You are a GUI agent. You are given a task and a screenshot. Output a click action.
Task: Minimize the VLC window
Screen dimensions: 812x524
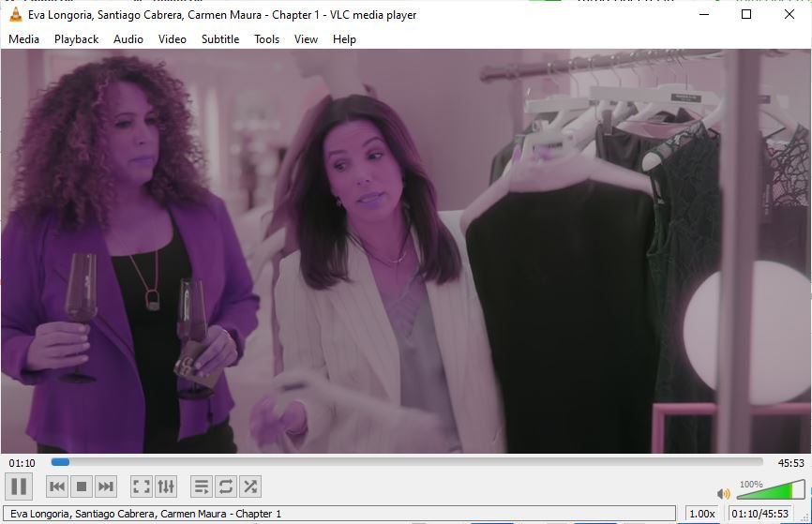[x=704, y=14]
